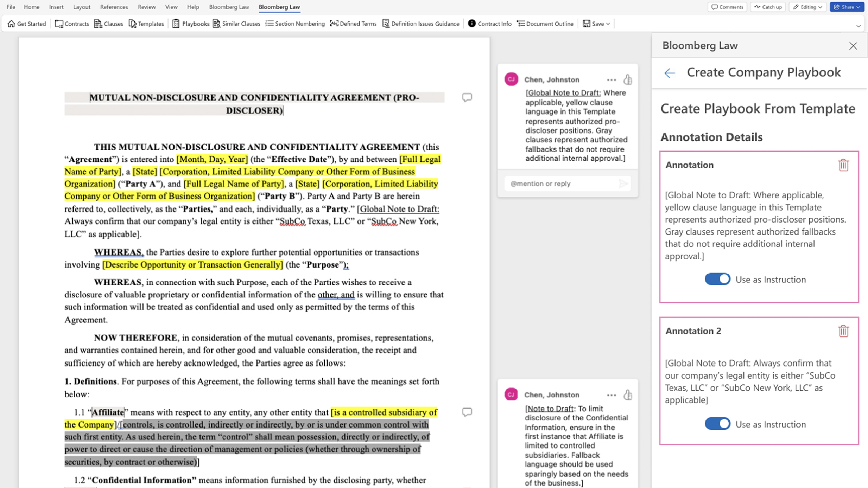Switch to the References tab
This screenshot has height=488, width=868.
[114, 7]
